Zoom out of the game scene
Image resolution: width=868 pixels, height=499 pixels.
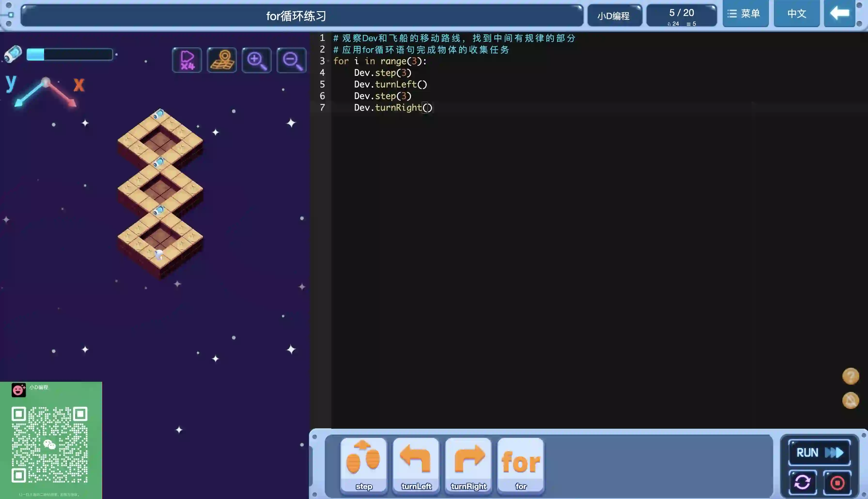pos(292,60)
